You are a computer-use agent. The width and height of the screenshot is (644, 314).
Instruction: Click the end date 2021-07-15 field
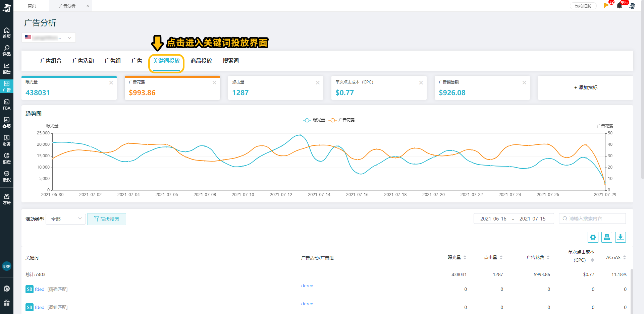(533, 219)
